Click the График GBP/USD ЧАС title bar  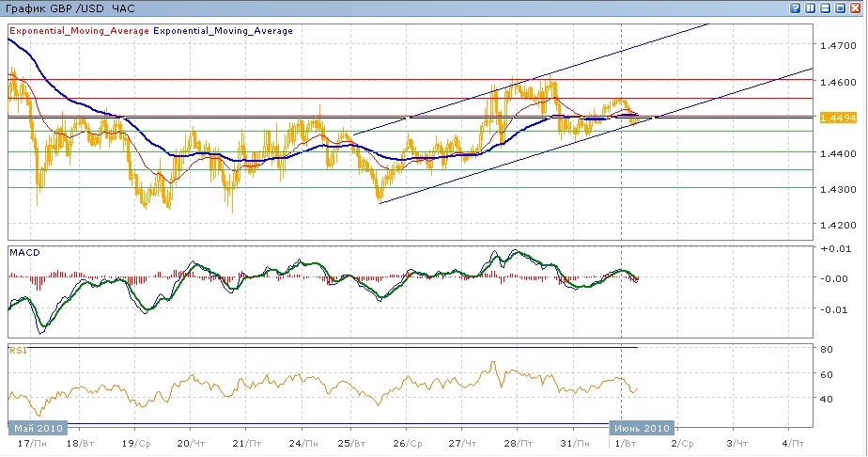[70, 8]
